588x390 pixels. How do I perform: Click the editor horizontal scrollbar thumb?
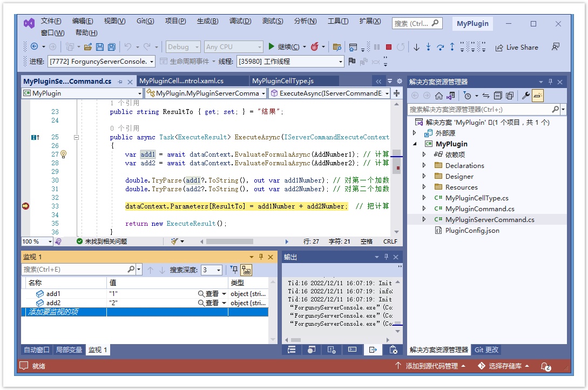click(237, 241)
